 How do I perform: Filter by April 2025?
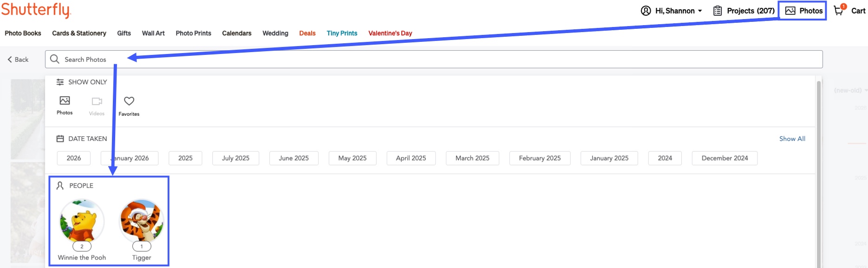pyautogui.click(x=411, y=158)
